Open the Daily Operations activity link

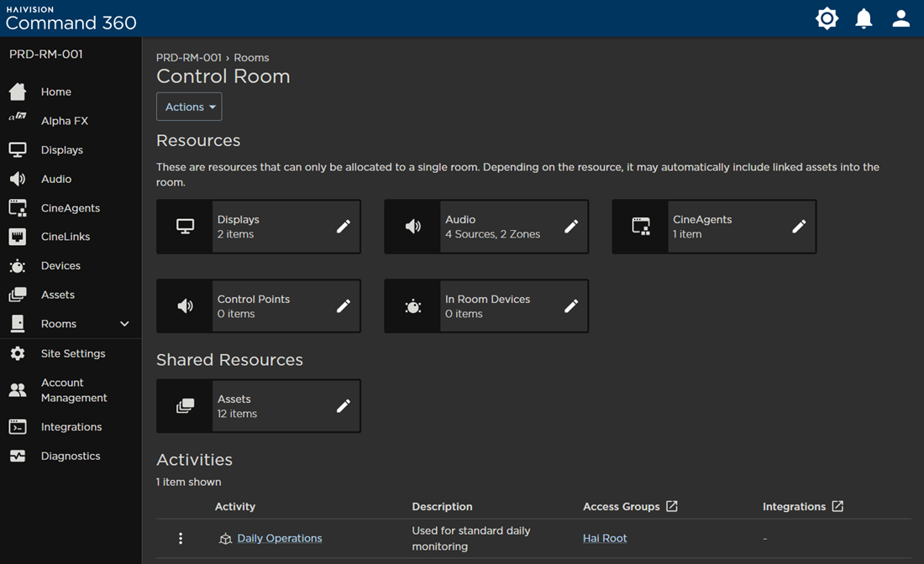click(280, 538)
